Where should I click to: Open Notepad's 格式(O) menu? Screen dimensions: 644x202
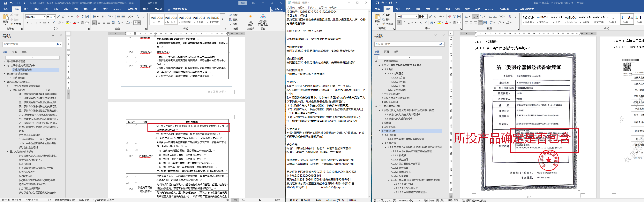pyautogui.click(x=312, y=8)
